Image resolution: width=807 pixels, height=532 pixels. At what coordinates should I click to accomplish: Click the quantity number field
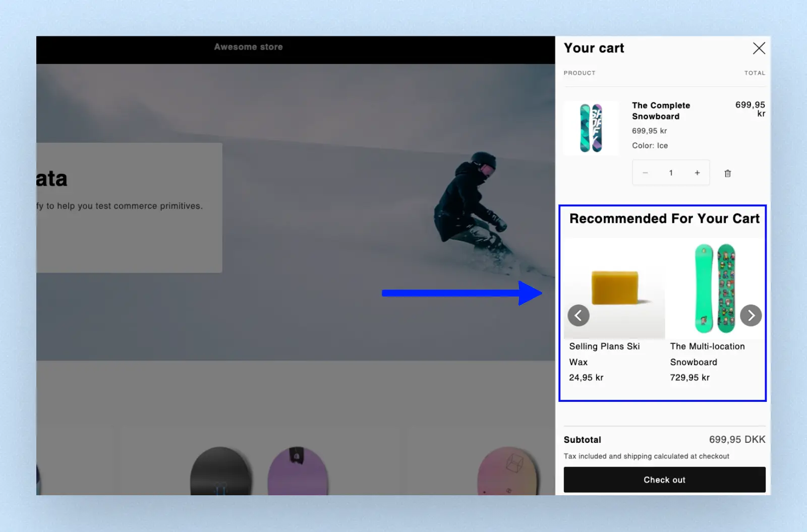[671, 173]
